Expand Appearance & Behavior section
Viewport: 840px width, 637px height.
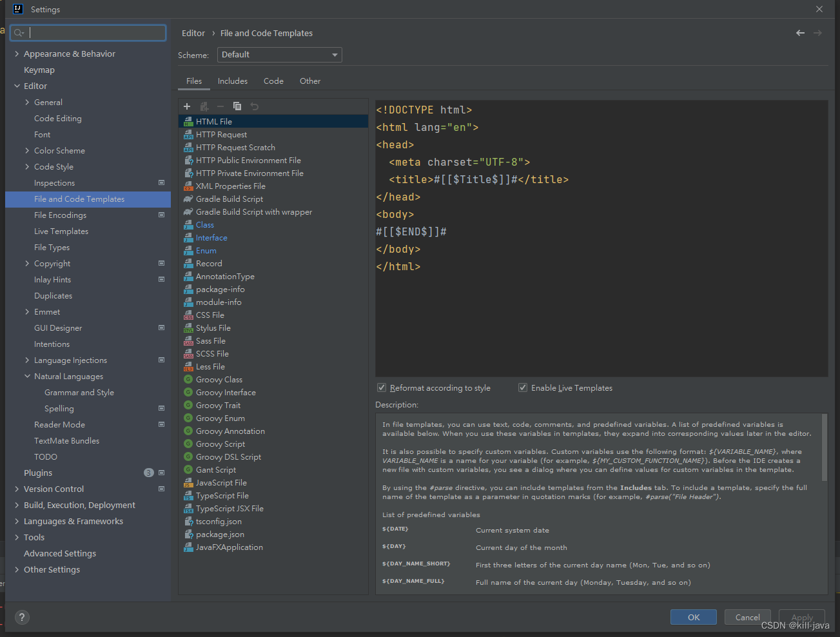coord(17,54)
